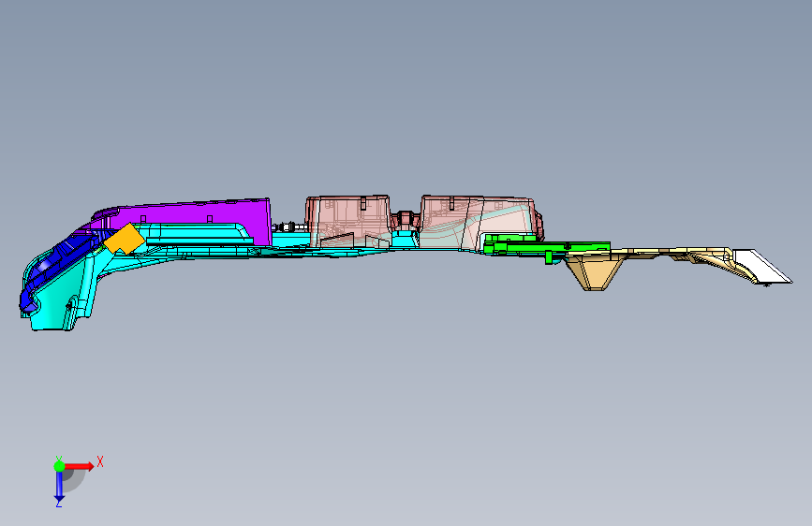This screenshot has height=526, width=812.
Task: Select the orange diamond-shaped block
Action: pyautogui.click(x=125, y=240)
